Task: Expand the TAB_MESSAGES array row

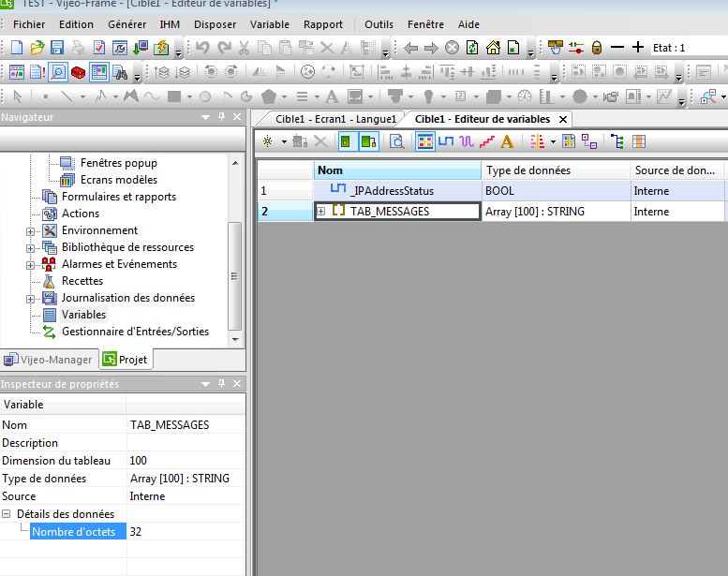Action: coord(321,212)
